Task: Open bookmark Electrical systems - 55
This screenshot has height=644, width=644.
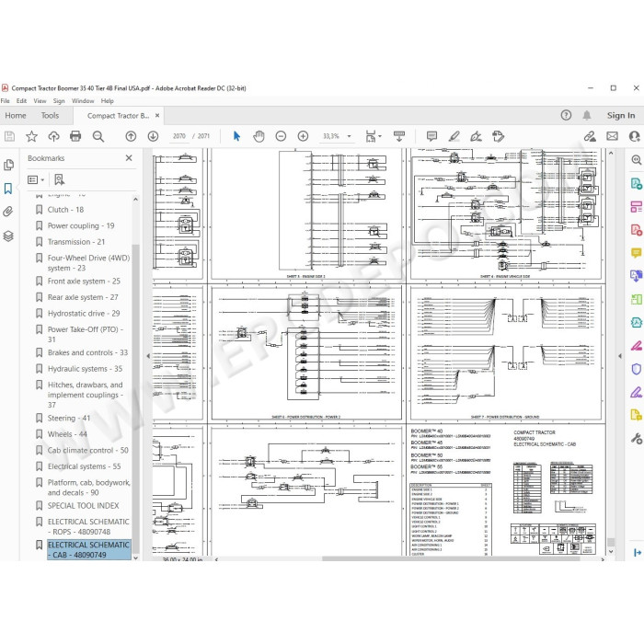Action: point(85,466)
